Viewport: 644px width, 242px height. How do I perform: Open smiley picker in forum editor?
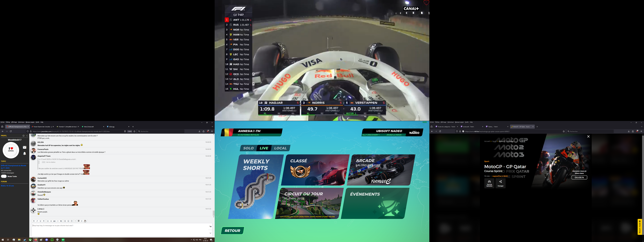[65, 221]
